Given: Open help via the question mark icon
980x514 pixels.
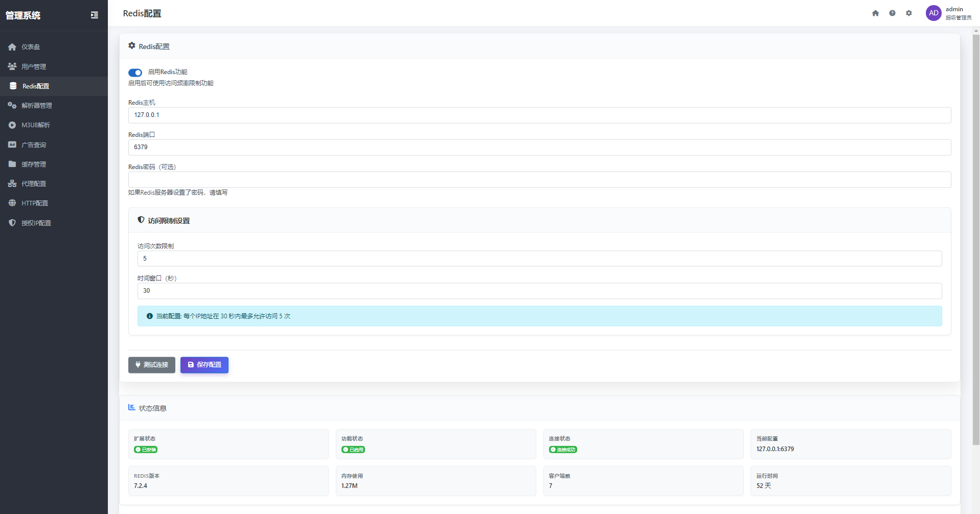Looking at the screenshot, I should click(x=892, y=13).
